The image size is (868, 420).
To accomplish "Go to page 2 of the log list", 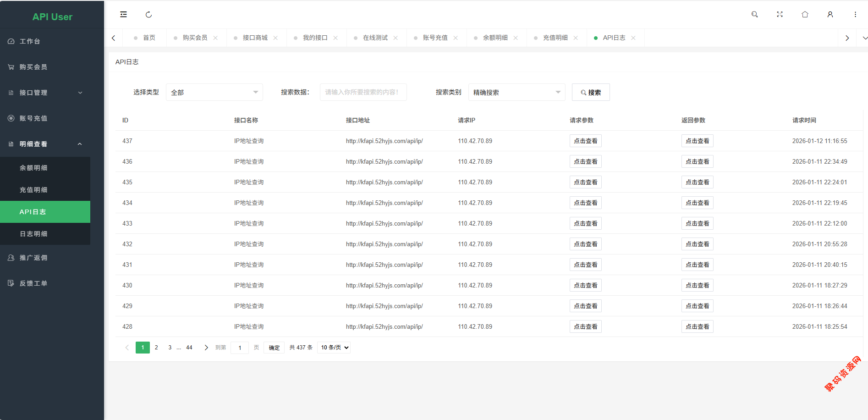I will (156, 348).
